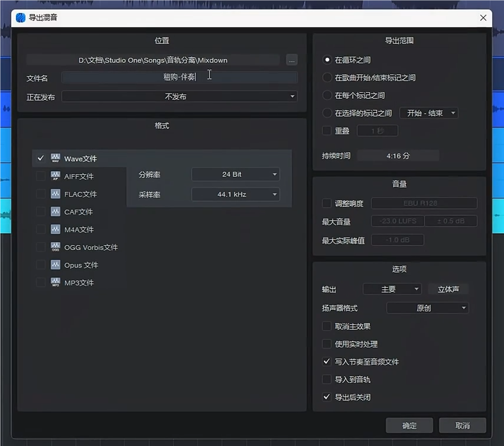Open the 正在发布 不发布 dropdown
Image resolution: width=504 pixels, height=446 pixels.
(179, 96)
